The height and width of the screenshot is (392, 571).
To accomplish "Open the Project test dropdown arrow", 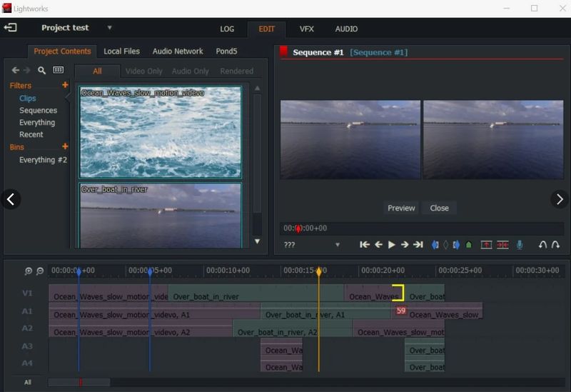I will 110,28.
